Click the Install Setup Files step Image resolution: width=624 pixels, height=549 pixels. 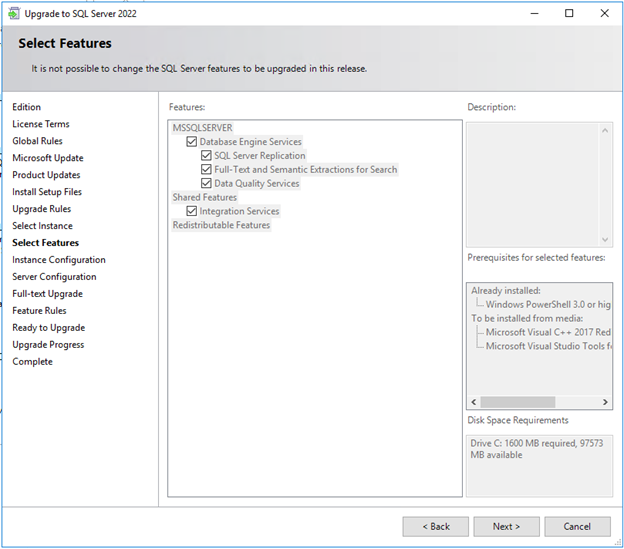click(x=47, y=192)
